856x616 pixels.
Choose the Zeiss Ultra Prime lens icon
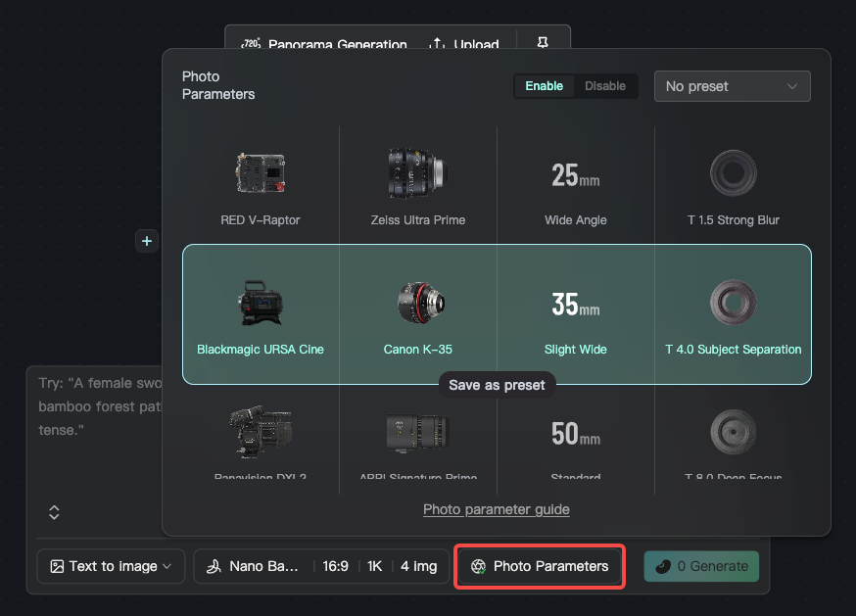417,173
